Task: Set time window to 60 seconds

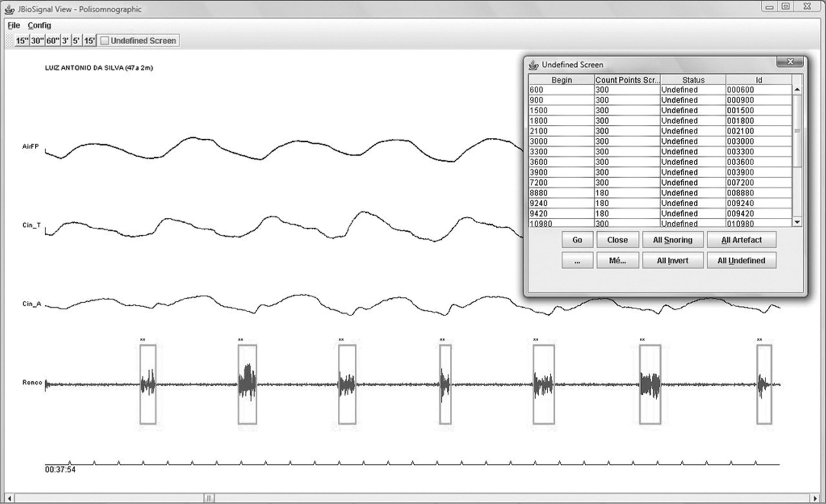Action: pyautogui.click(x=53, y=41)
